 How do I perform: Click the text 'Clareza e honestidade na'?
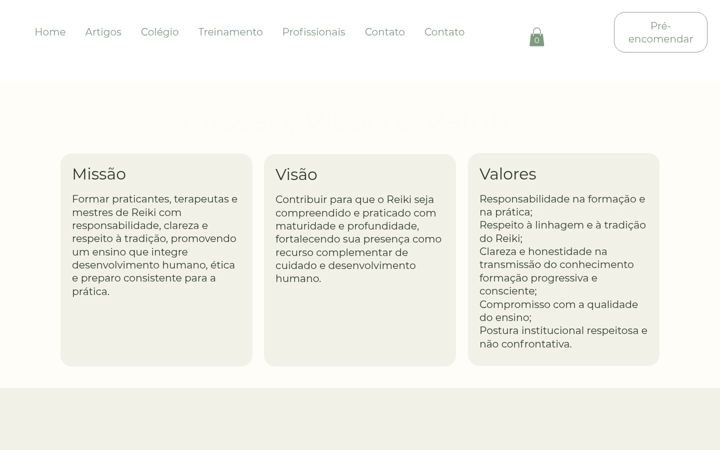coord(543,252)
